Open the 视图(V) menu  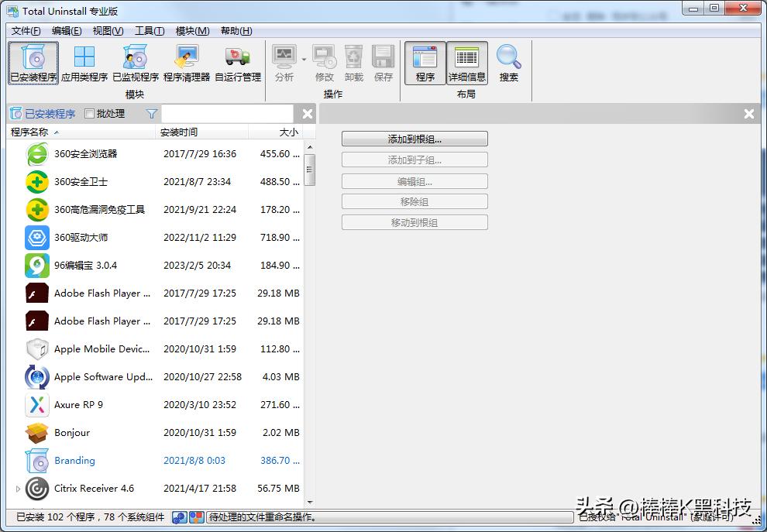[x=107, y=31]
